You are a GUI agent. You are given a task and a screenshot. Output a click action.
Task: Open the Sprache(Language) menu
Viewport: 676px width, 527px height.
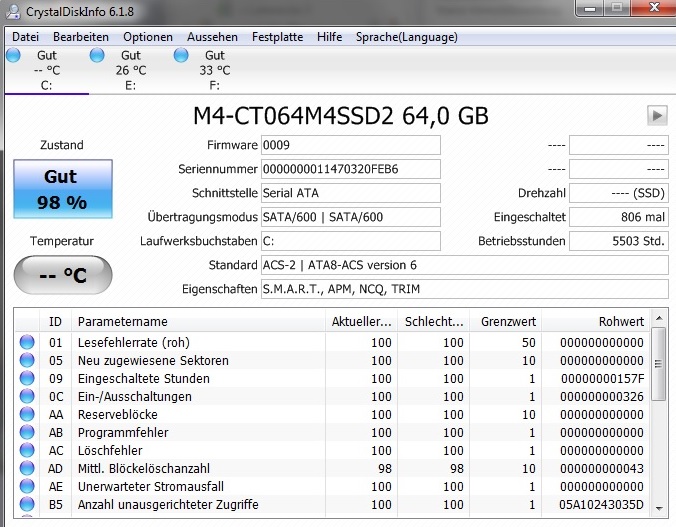pos(407,37)
